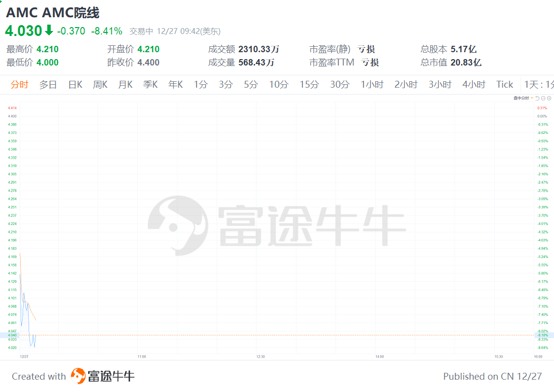Click the 总市值 value 20.83亿
This screenshot has width=554, height=392.
[466, 63]
